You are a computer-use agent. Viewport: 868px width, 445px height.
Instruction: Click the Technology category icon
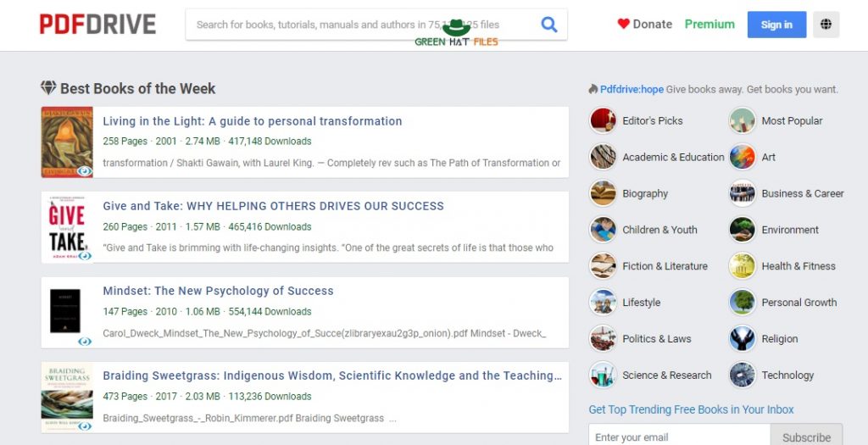(742, 375)
